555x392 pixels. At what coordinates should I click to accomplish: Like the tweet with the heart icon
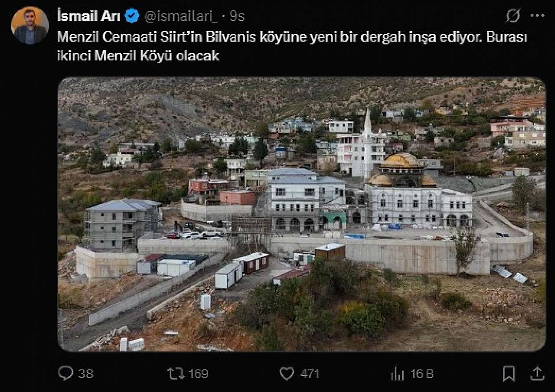[287, 373]
